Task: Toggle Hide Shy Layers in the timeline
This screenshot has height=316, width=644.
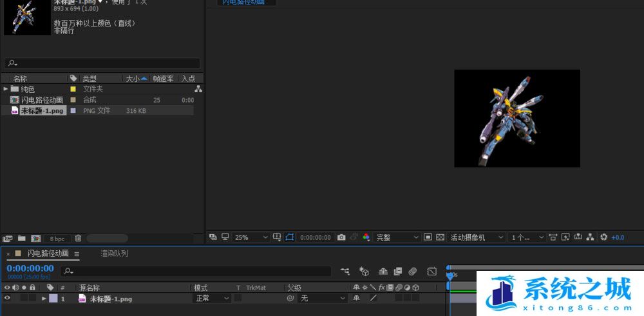Action: coord(383,271)
